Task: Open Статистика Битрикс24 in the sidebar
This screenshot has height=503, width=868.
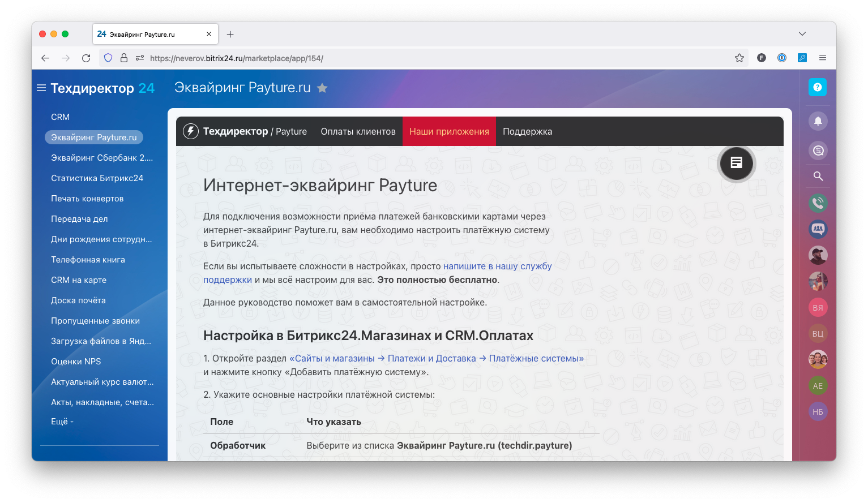Action: (x=97, y=178)
